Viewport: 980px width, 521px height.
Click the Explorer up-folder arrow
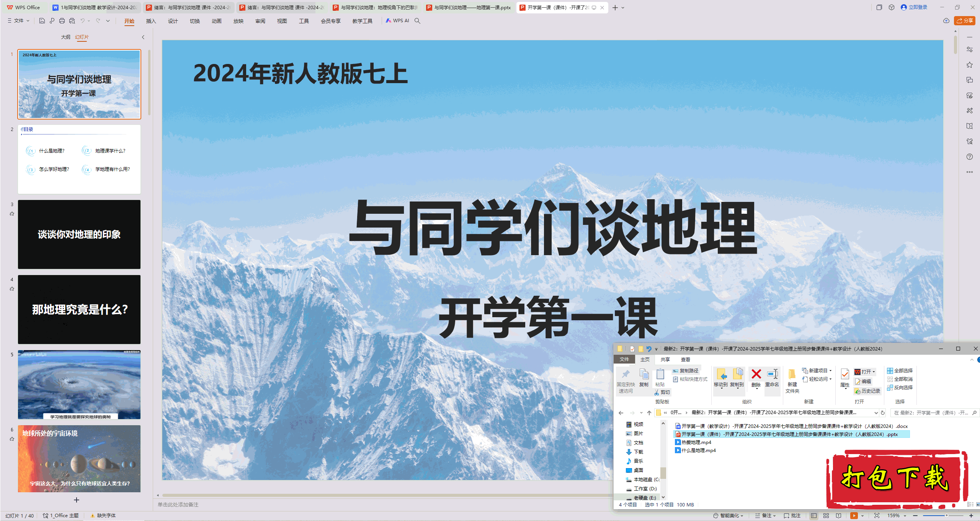(x=649, y=413)
